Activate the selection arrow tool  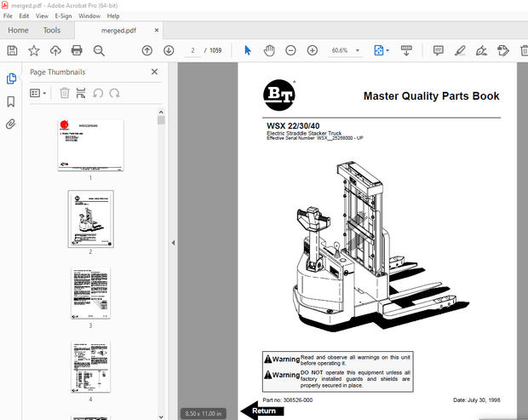click(x=248, y=50)
